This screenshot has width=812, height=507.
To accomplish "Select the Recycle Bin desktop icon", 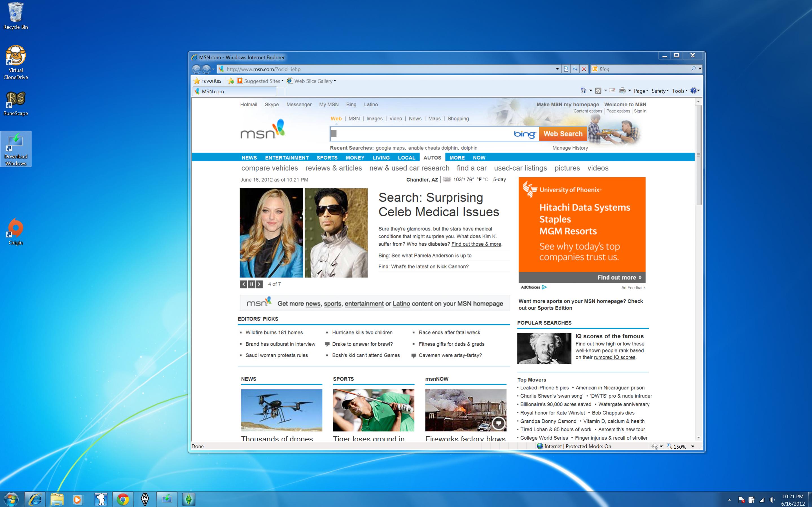I will pyautogui.click(x=16, y=16).
